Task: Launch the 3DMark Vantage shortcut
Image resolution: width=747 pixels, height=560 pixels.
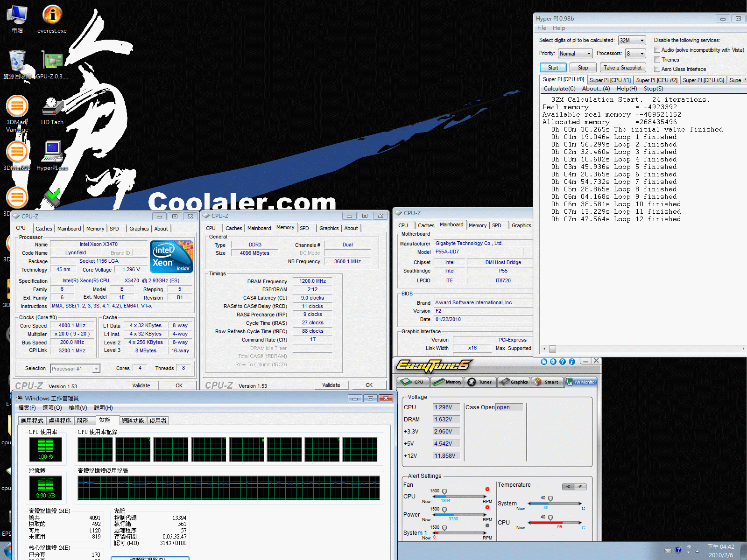Action: 17,113
